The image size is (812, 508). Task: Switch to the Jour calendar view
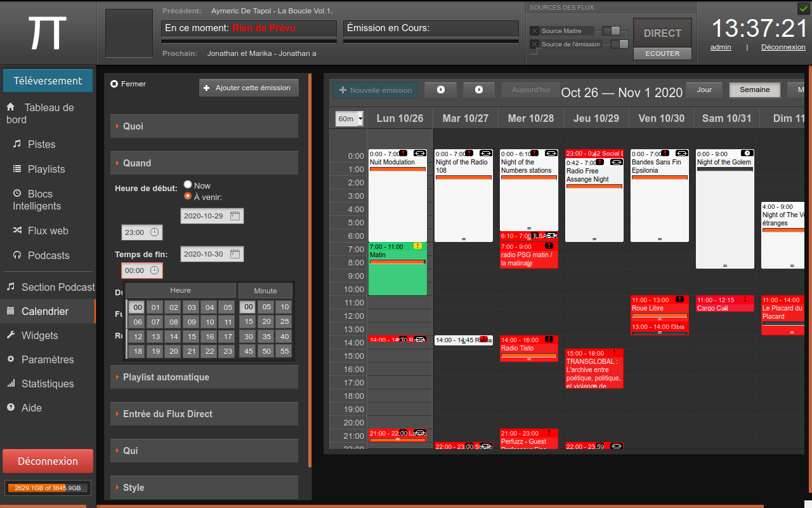click(x=704, y=90)
